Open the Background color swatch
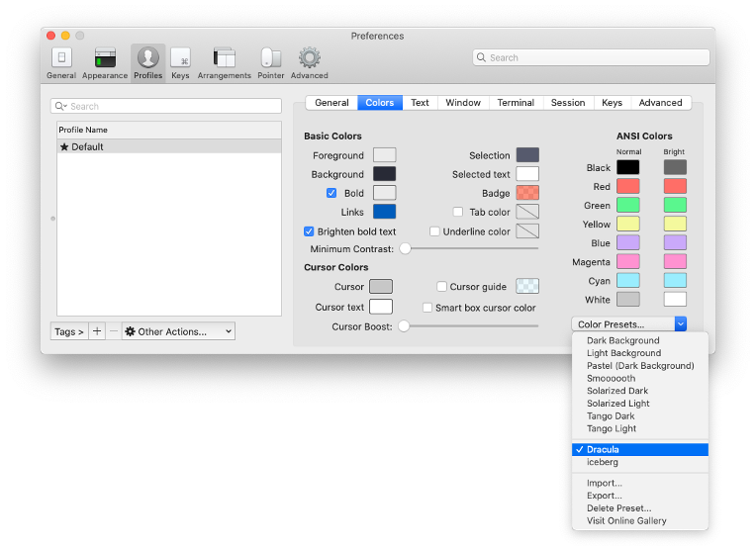 pos(384,173)
